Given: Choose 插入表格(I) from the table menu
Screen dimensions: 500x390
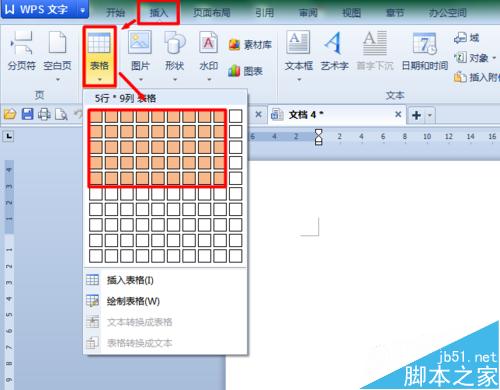Looking at the screenshot, I should point(165,280).
